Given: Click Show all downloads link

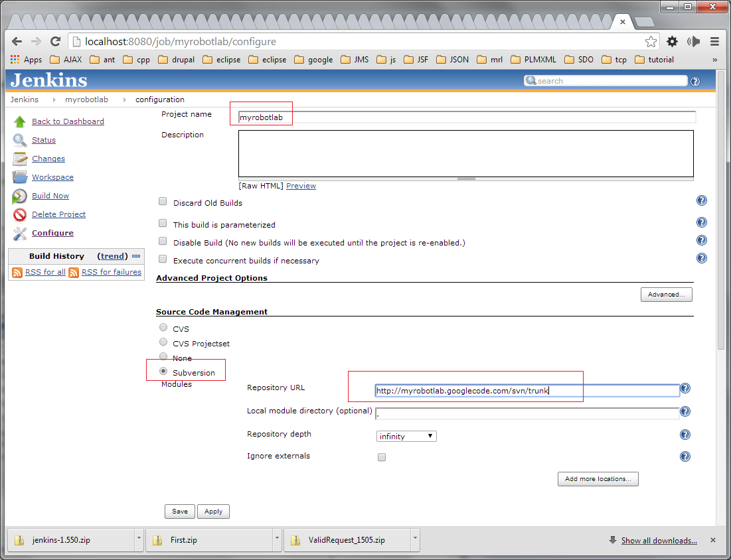Looking at the screenshot, I should pyautogui.click(x=659, y=541).
